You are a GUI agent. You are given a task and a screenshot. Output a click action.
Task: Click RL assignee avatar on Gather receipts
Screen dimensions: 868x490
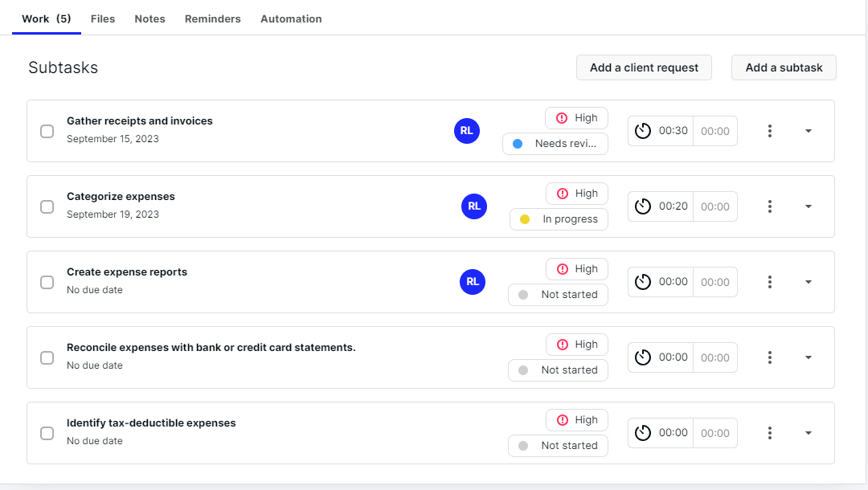point(467,131)
